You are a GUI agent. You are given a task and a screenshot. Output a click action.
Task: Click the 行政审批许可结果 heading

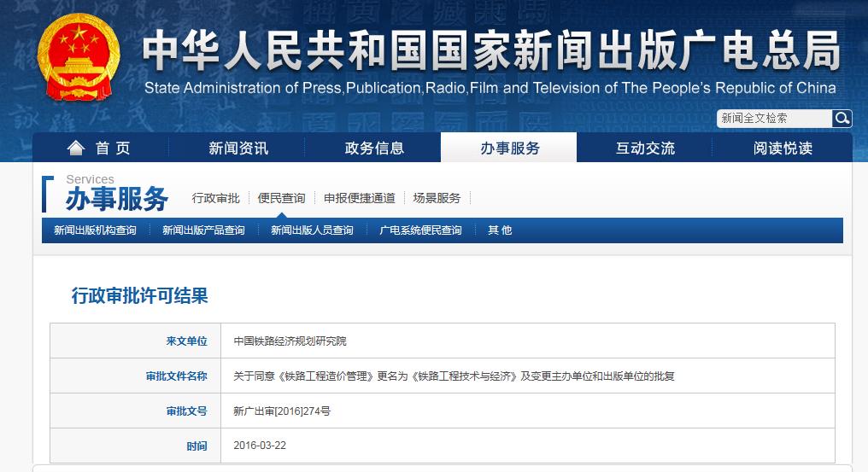tap(139, 295)
